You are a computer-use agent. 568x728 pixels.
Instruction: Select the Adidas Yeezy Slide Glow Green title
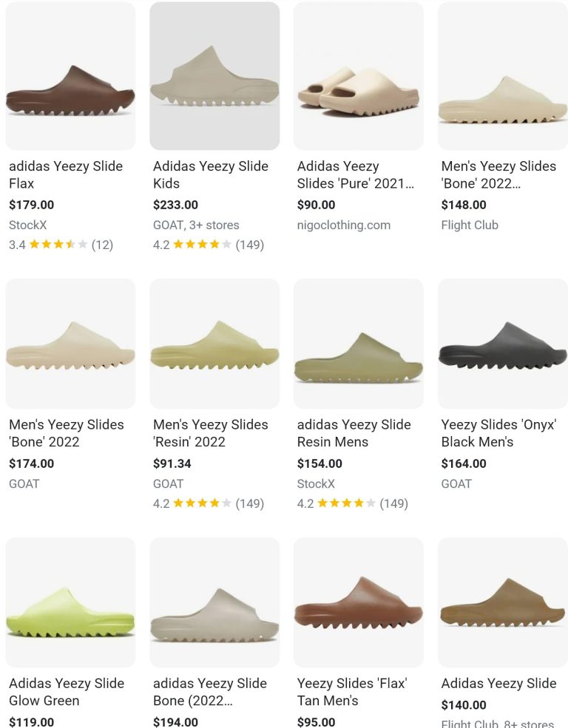(x=65, y=692)
